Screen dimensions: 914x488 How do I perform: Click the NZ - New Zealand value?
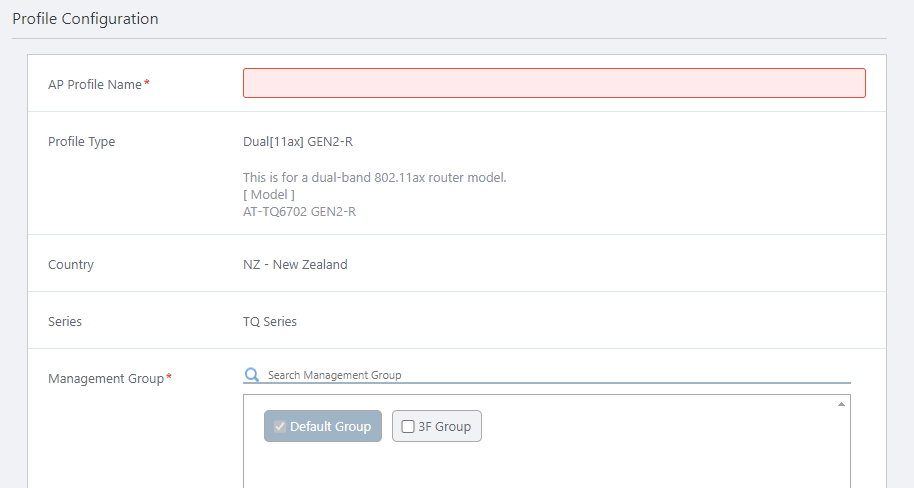pyautogui.click(x=295, y=265)
